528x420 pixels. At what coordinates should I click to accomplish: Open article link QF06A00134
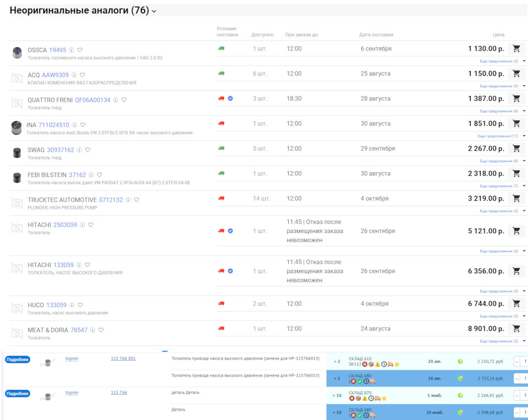point(92,100)
